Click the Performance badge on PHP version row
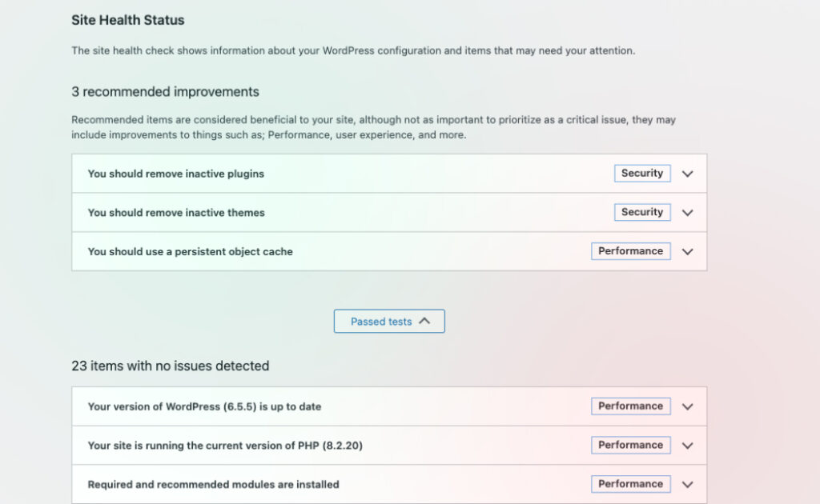Image resolution: width=820 pixels, height=504 pixels. click(630, 445)
